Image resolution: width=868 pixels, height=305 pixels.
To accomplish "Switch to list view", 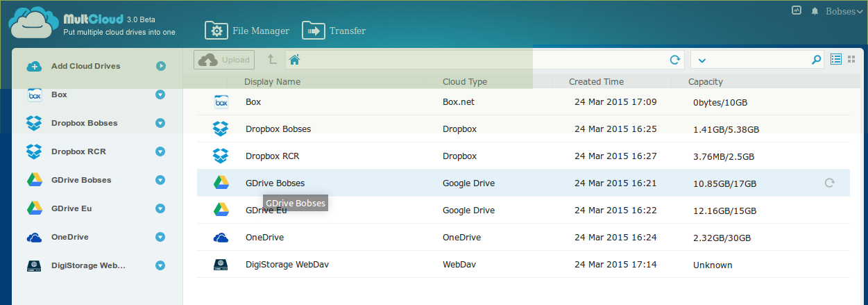I will 836,60.
